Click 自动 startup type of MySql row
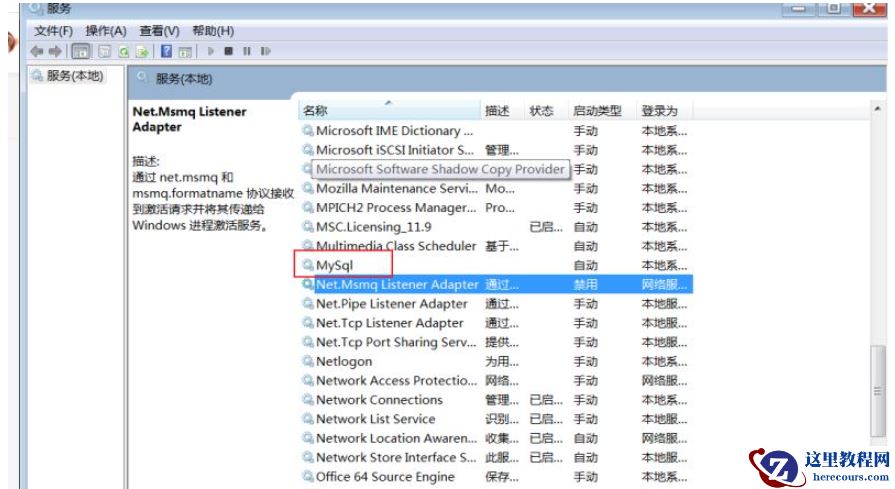The image size is (895, 489). (x=586, y=265)
